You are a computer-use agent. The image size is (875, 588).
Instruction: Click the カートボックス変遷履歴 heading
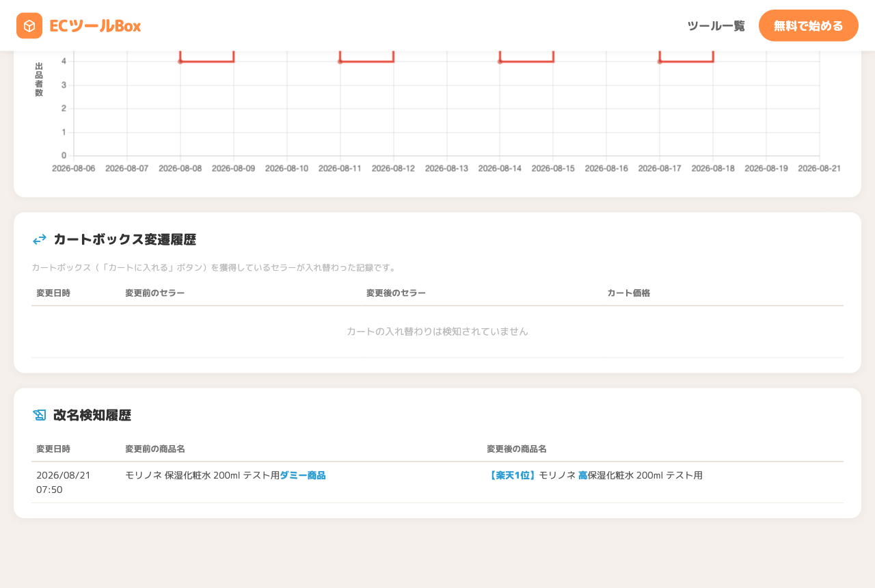[x=124, y=239]
